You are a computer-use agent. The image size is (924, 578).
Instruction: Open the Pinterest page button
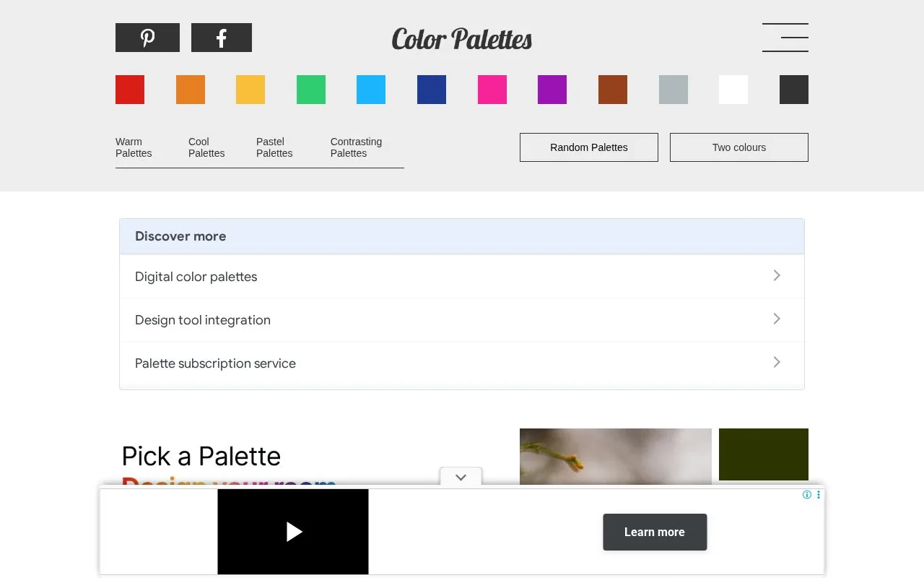tap(147, 38)
